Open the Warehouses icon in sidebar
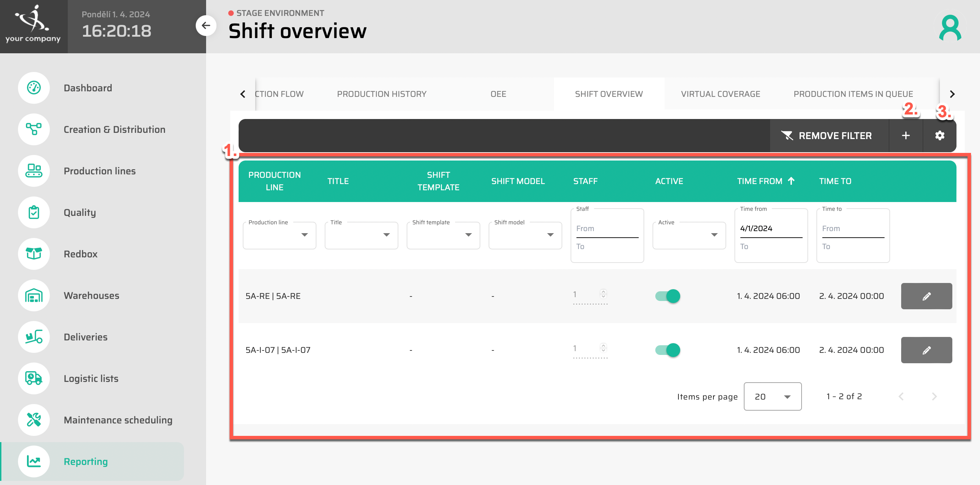Viewport: 980px width, 485px height. click(x=34, y=295)
